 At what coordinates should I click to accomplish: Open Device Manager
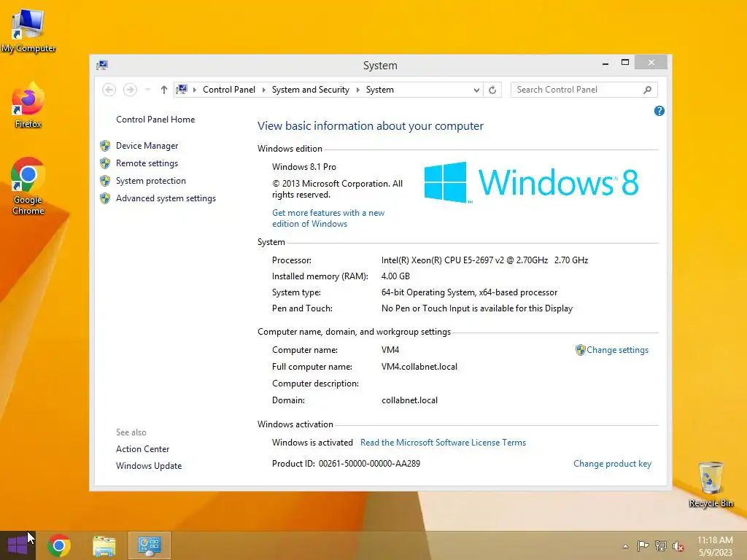pos(147,146)
